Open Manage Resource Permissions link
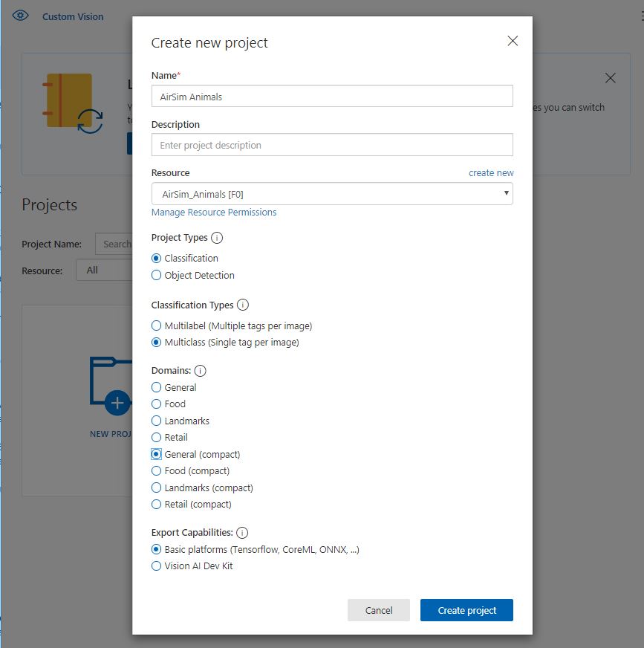The width and height of the screenshot is (644, 648). [x=214, y=212]
